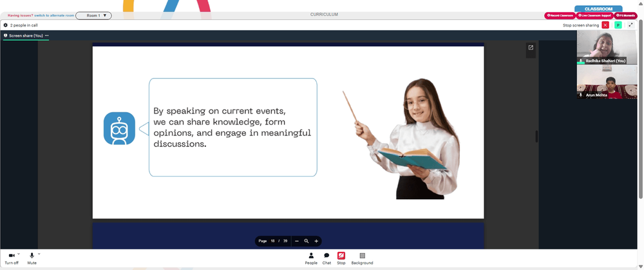This screenshot has width=644, height=270.
Task: Click Live Classroom Support button
Action: click(x=594, y=15)
